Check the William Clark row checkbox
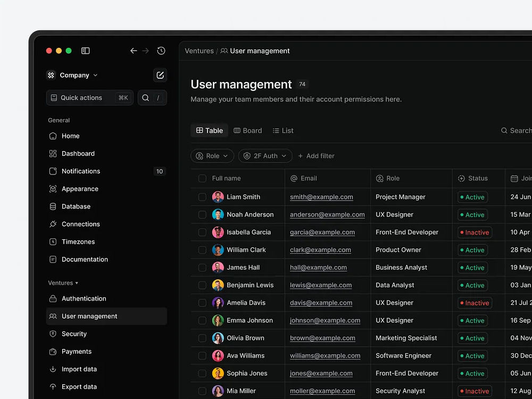The height and width of the screenshot is (399, 532). [x=202, y=250]
